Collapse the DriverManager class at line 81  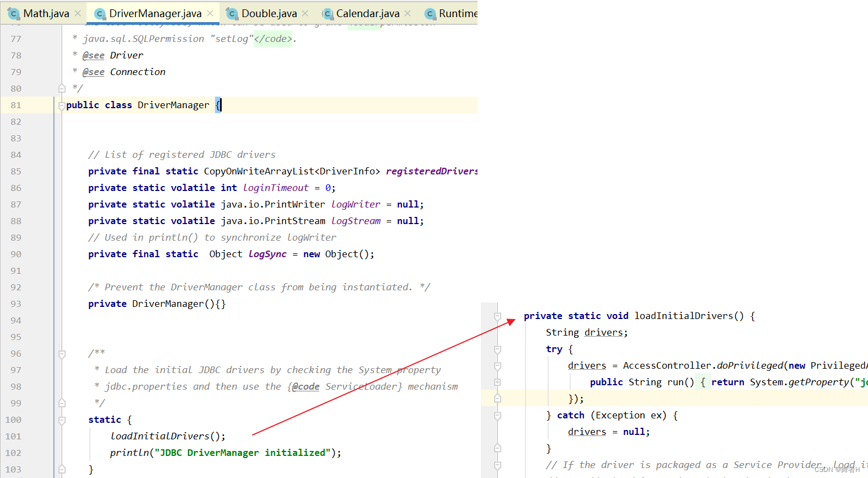pyautogui.click(x=62, y=105)
